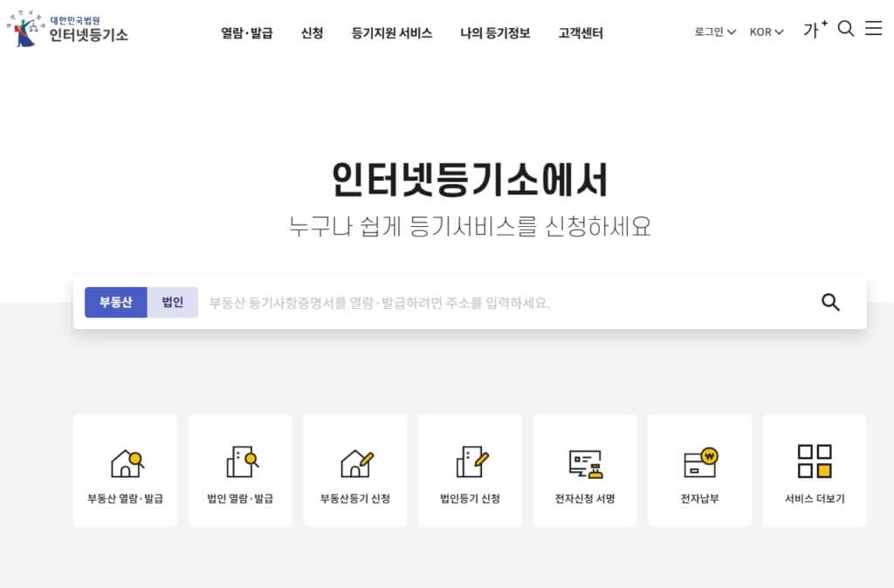This screenshot has width=894, height=588.
Task: Open the 열람·발급 menu
Action: point(246,31)
